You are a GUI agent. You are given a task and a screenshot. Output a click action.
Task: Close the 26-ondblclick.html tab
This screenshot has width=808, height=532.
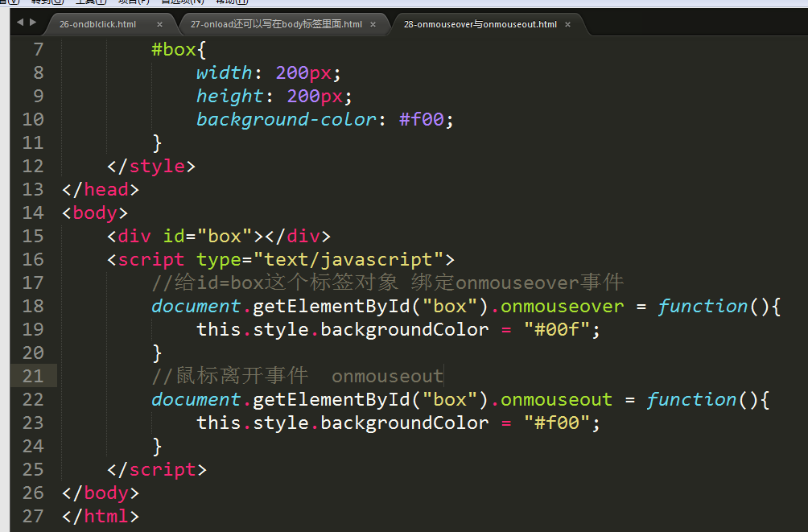[x=159, y=24]
